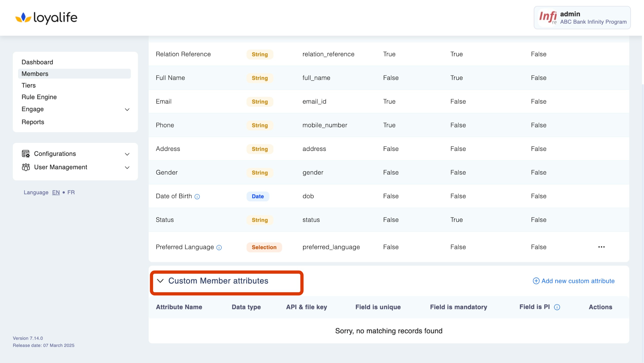Click the Preferred Language info icon
This screenshot has width=644, height=363.
coord(219,247)
